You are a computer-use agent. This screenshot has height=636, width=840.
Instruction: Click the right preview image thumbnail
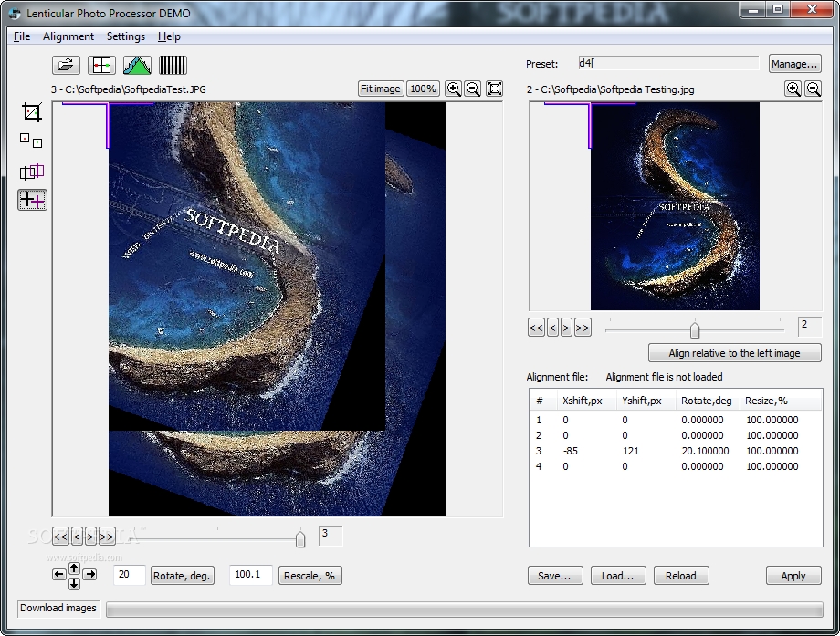(675, 206)
